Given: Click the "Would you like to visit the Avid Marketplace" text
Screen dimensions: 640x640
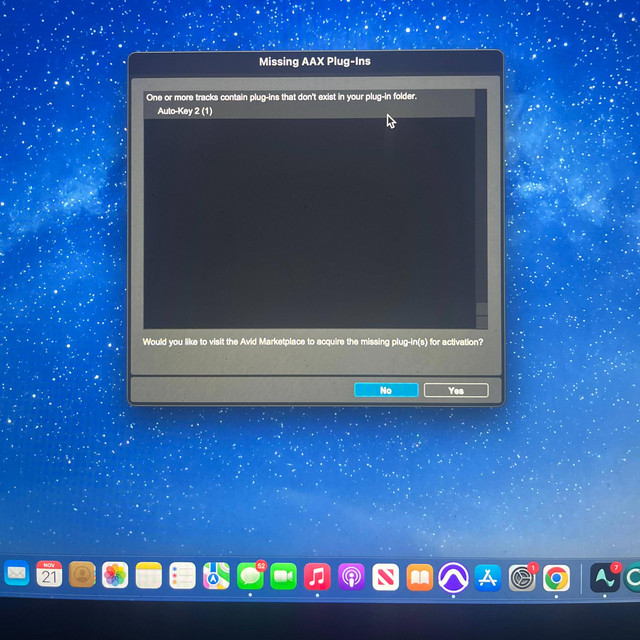Looking at the screenshot, I should point(313,342).
